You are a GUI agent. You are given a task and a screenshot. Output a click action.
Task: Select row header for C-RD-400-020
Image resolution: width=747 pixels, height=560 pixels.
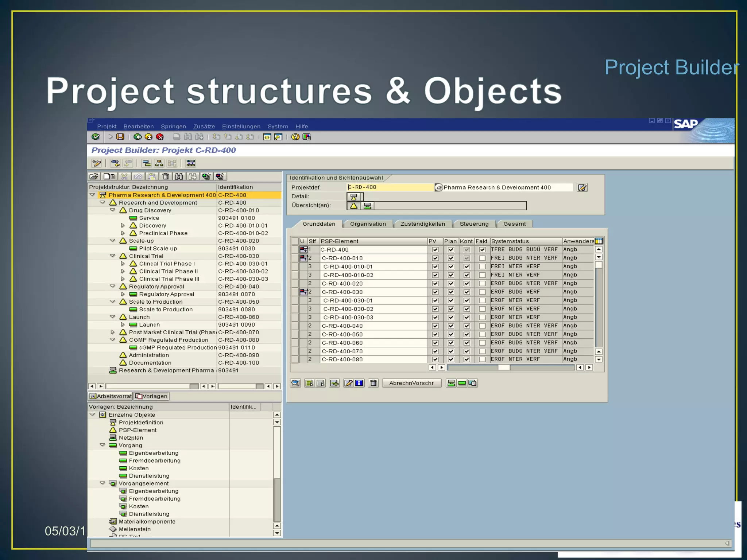[295, 283]
